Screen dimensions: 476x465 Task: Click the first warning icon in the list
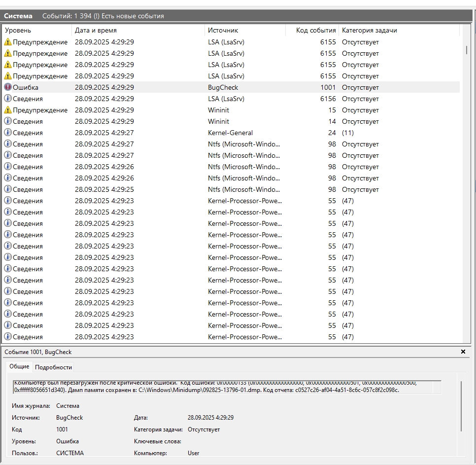(x=7, y=42)
